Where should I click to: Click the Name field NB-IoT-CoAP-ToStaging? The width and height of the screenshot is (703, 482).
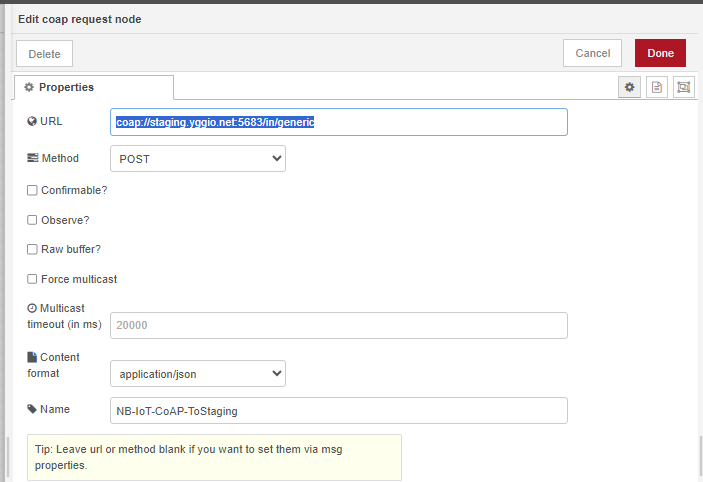(x=338, y=410)
